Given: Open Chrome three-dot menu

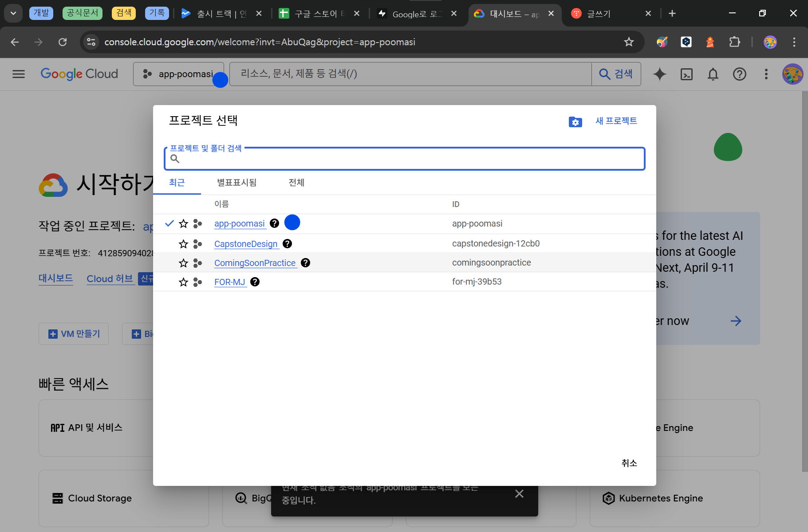Looking at the screenshot, I should 794,42.
